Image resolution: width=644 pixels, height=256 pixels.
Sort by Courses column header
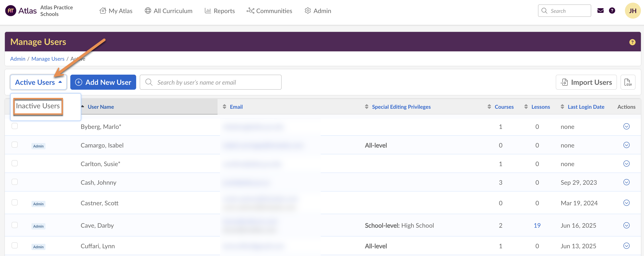pyautogui.click(x=504, y=107)
